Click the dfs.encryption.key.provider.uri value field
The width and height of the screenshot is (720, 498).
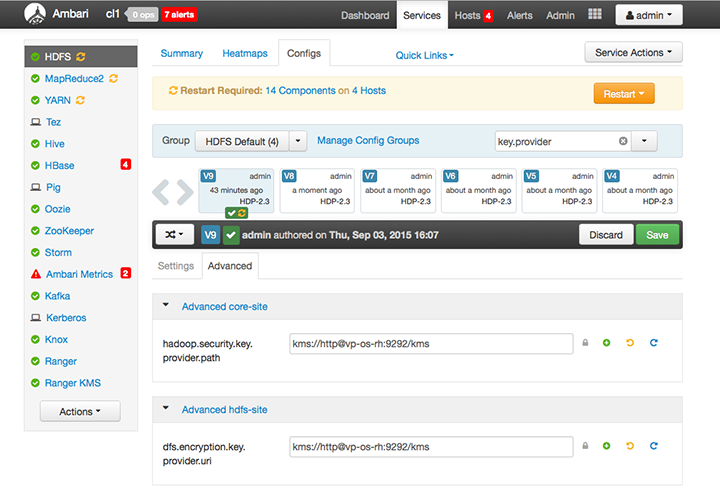point(430,446)
